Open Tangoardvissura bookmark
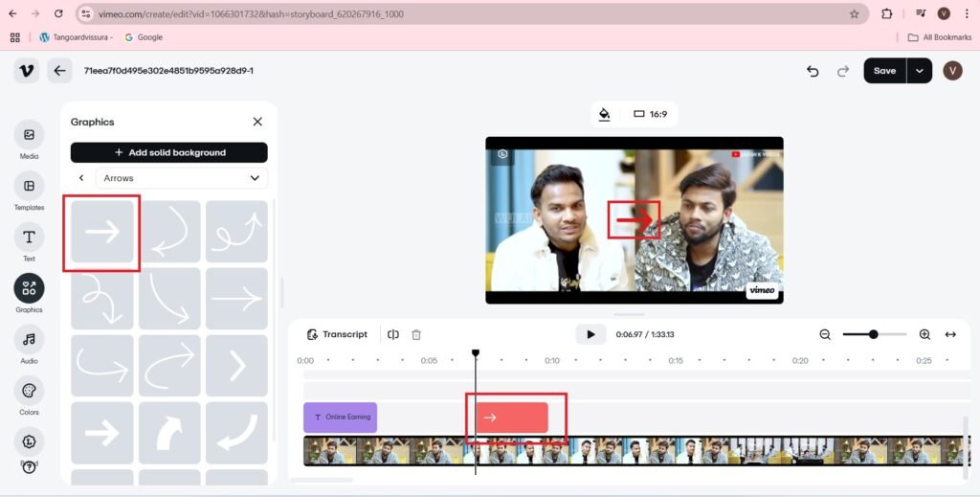Screen dimensions: 980x497 click(x=77, y=37)
